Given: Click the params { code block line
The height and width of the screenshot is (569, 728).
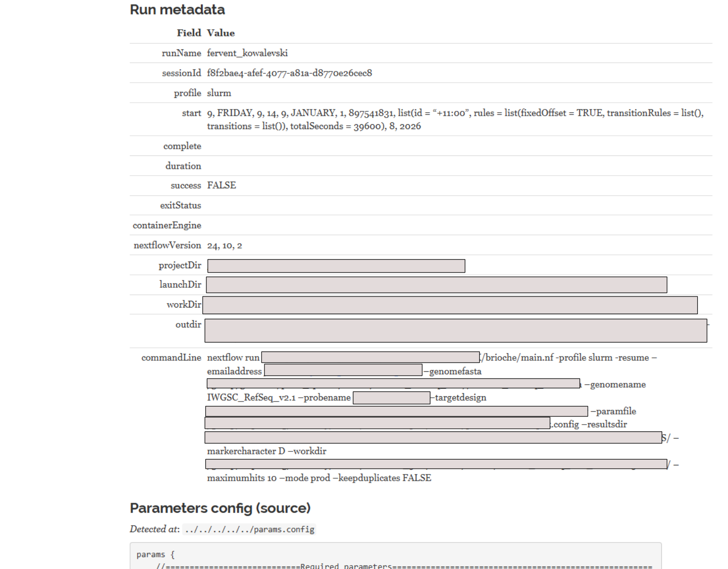Looking at the screenshot, I should [155, 555].
